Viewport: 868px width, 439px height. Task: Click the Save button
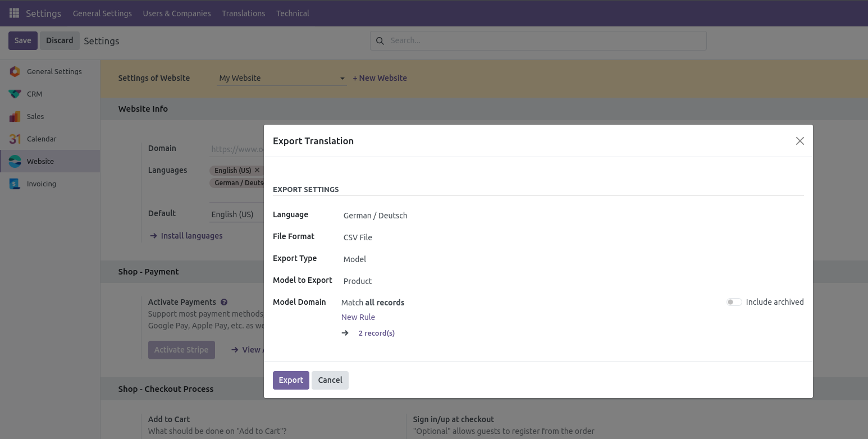coord(23,40)
